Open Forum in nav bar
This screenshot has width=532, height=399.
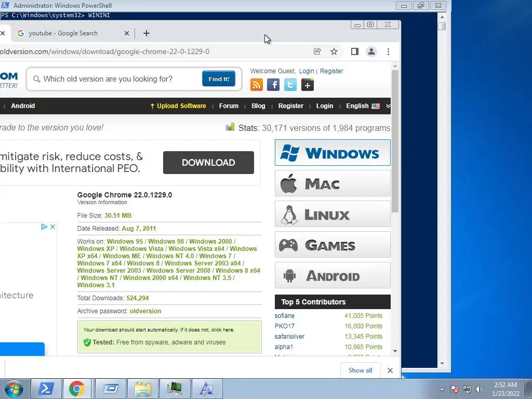229,106
